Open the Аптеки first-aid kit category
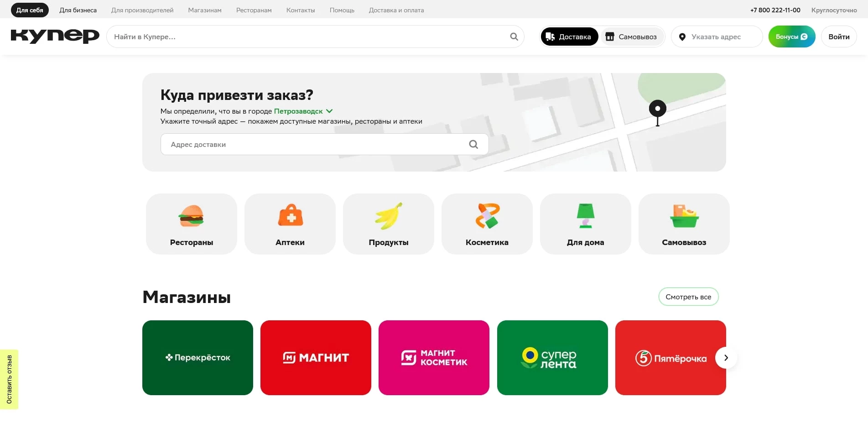Image resolution: width=868 pixels, height=423 pixels. pos(290,224)
